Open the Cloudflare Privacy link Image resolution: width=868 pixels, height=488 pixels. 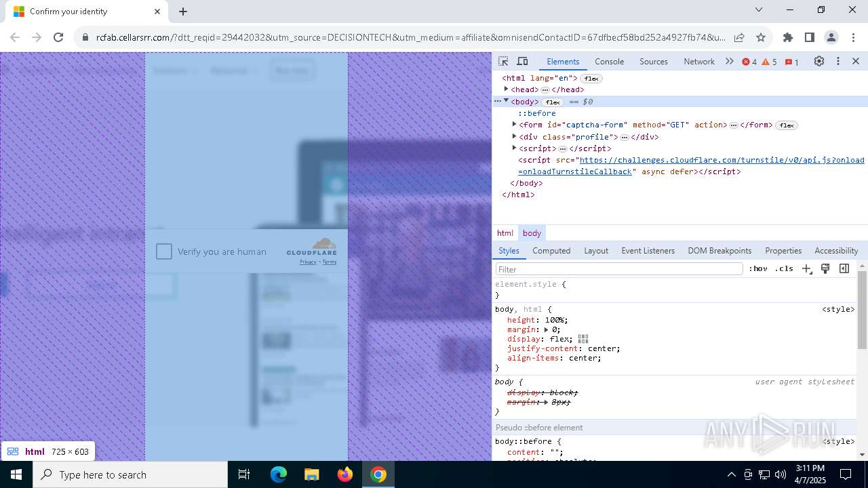pyautogui.click(x=308, y=262)
